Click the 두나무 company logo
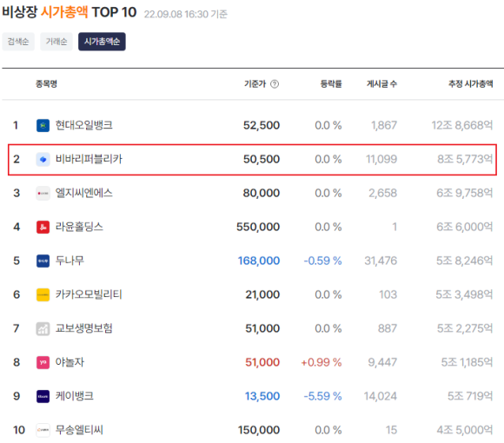Viewport: 504px width, 443px height. (43, 261)
